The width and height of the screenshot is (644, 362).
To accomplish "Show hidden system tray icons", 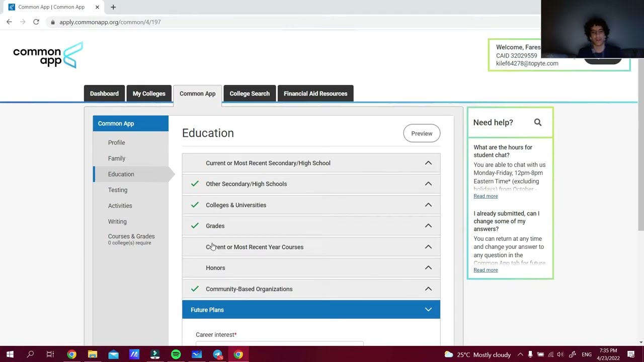I will click(x=520, y=354).
